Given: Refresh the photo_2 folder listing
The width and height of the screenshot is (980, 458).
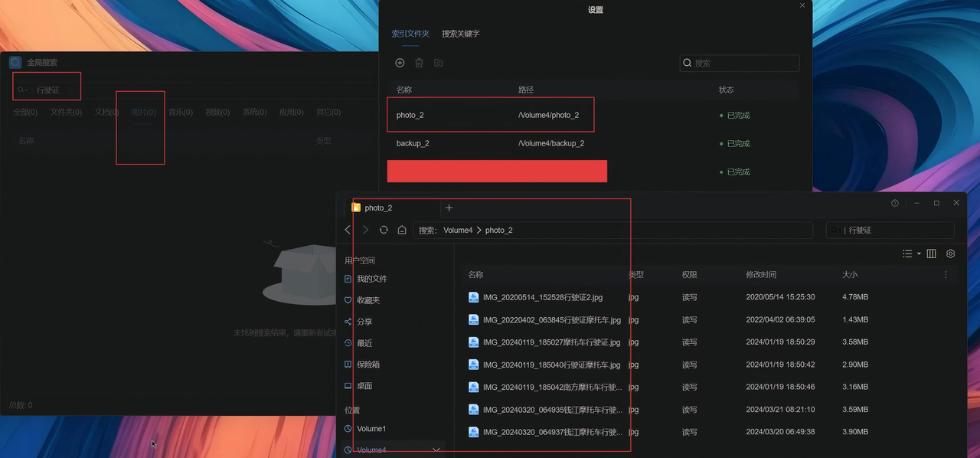Looking at the screenshot, I should [x=384, y=230].
